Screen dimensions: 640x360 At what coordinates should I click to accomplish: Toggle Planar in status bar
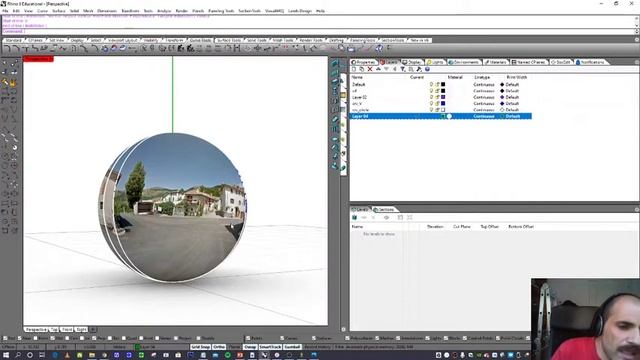[234, 347]
